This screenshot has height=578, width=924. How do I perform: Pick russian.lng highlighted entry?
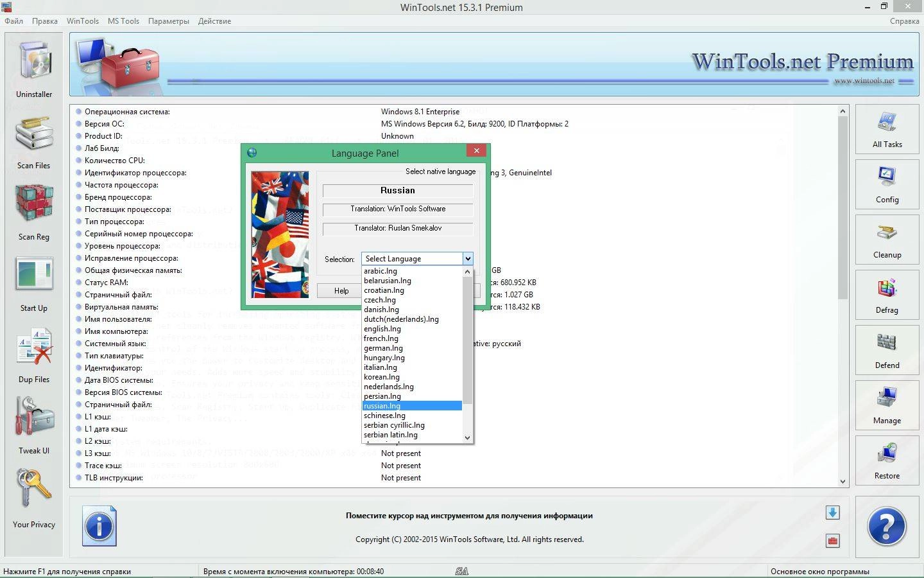412,406
